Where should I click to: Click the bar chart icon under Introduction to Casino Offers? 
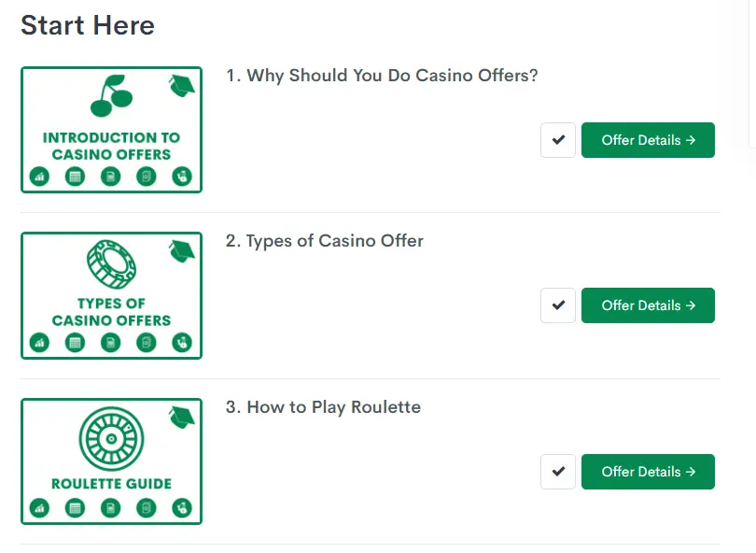(38, 177)
